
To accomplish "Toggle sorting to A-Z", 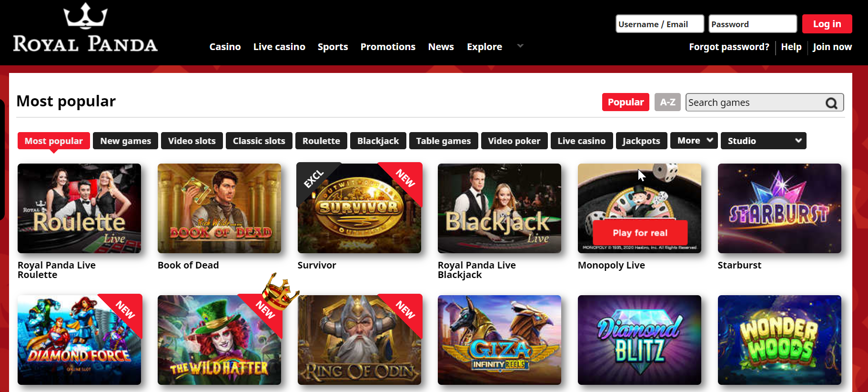I will [x=667, y=102].
